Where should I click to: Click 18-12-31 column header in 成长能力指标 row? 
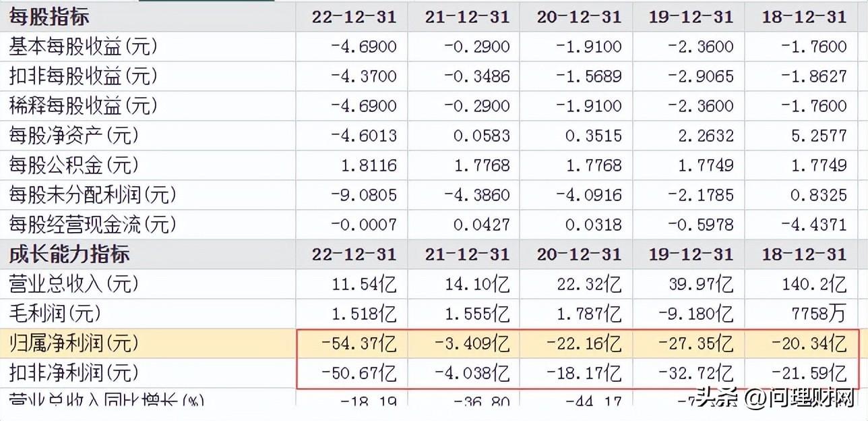pyautogui.click(x=804, y=254)
